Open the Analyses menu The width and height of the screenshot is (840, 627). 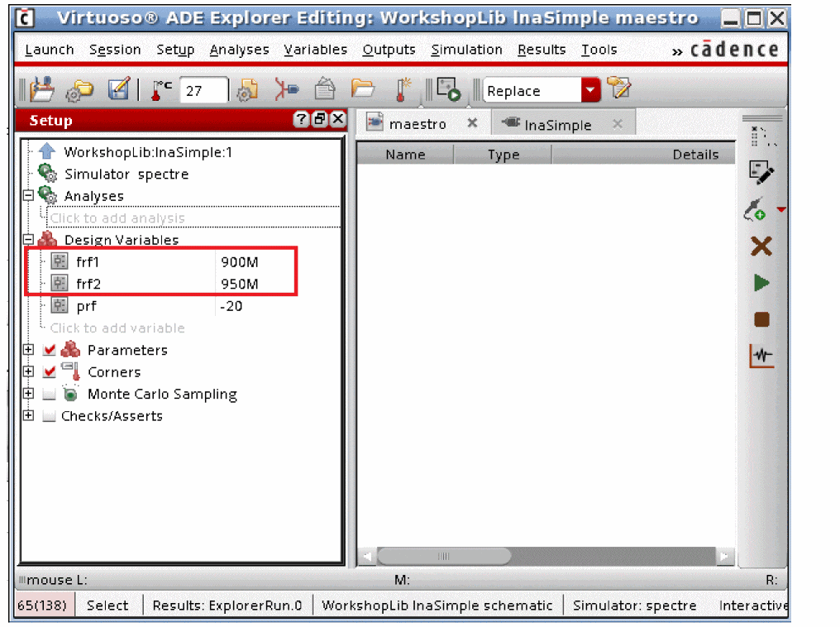tap(240, 50)
